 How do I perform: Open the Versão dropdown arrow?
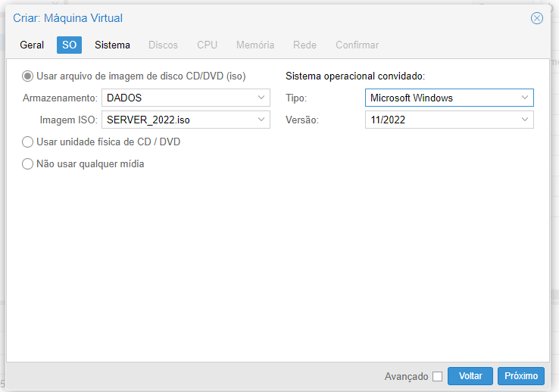tap(525, 120)
